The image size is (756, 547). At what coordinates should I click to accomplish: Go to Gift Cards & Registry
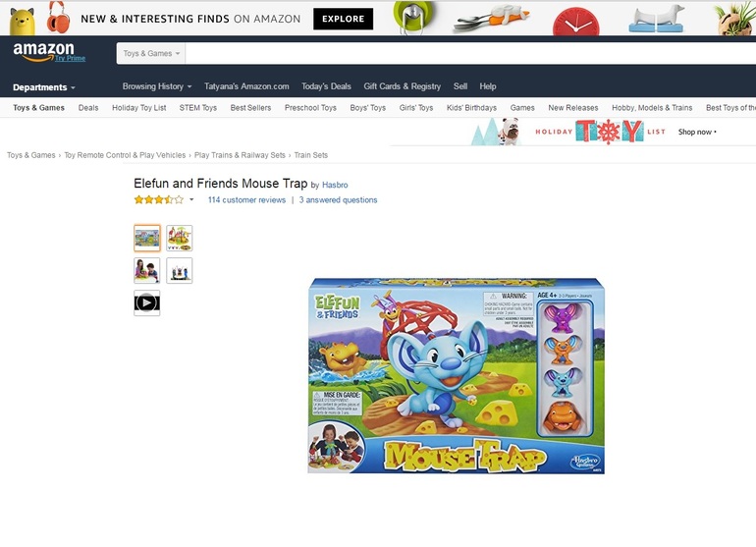403,86
